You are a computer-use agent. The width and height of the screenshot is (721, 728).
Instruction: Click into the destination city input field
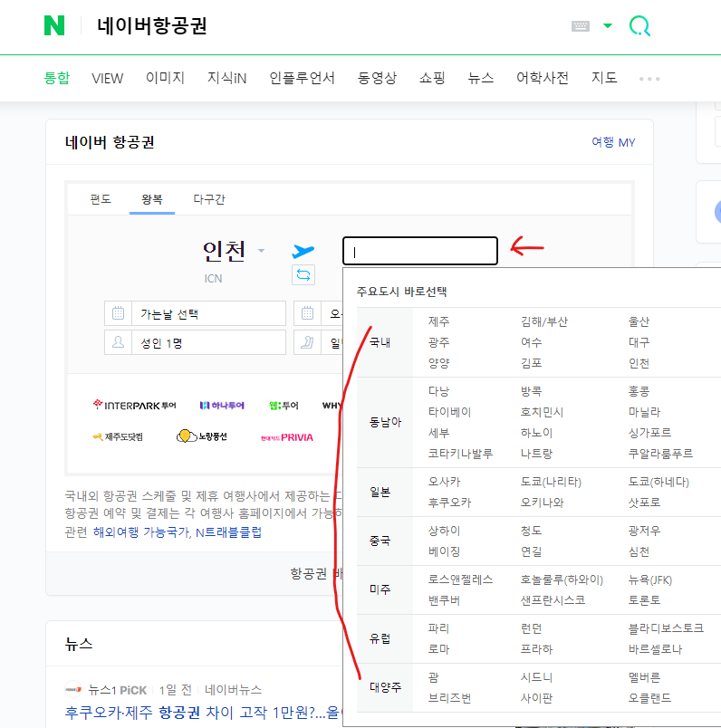click(420, 251)
